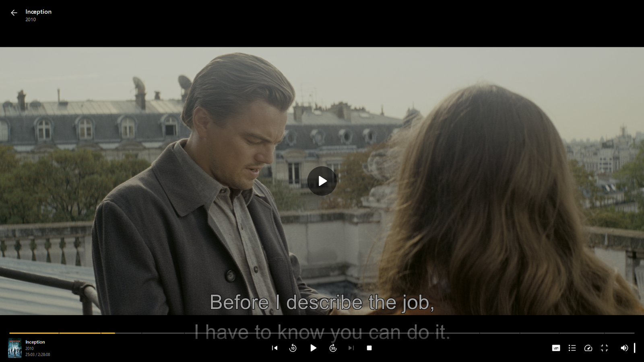Rewind 10 seconds
644x362 pixels.
tap(293, 348)
